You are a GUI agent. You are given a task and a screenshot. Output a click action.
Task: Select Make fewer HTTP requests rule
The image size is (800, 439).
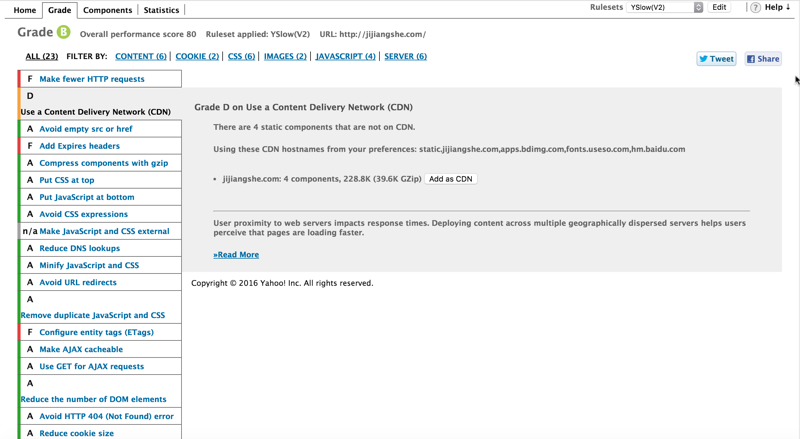[x=92, y=79]
